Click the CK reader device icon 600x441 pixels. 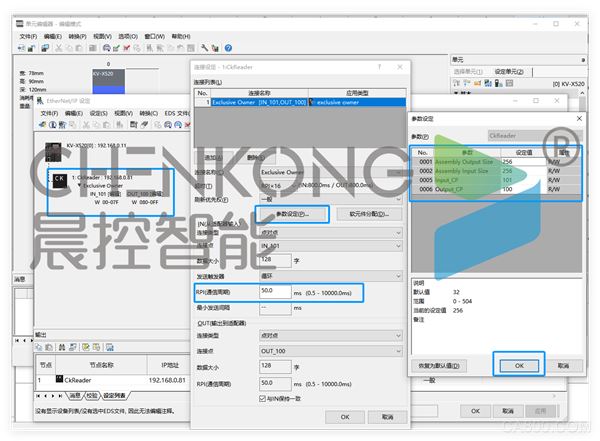coord(58,180)
